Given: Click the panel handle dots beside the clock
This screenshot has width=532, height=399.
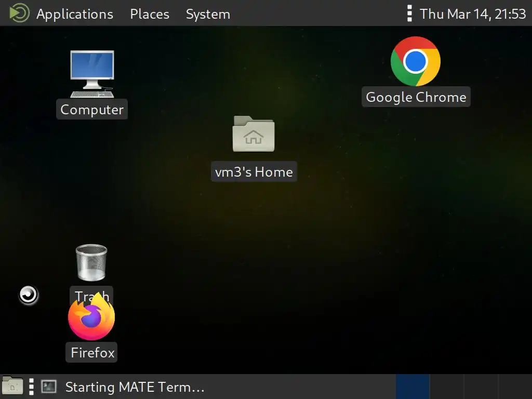Looking at the screenshot, I should [x=409, y=14].
